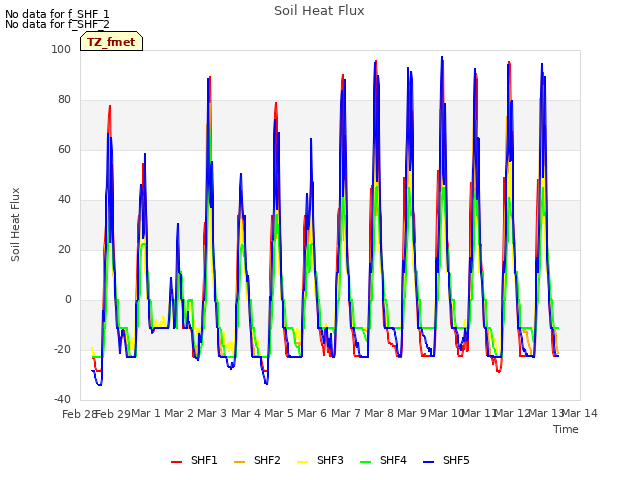Click the 'No data for f_SHF_1' message
This screenshot has width=640, height=480.
pyautogui.click(x=57, y=14)
